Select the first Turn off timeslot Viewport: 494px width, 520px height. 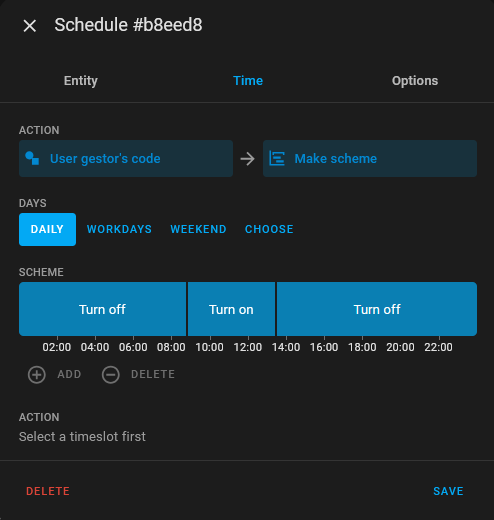coord(102,309)
